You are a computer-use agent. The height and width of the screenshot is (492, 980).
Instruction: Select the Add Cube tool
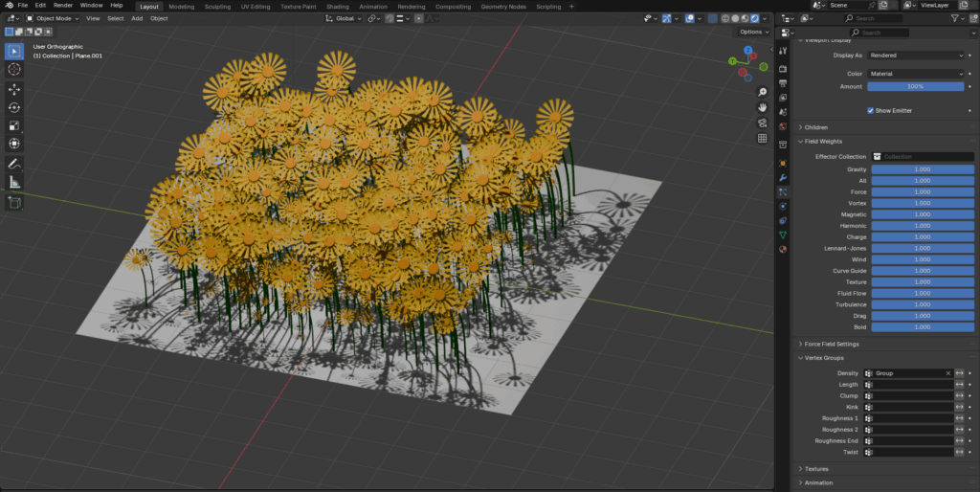[13, 203]
